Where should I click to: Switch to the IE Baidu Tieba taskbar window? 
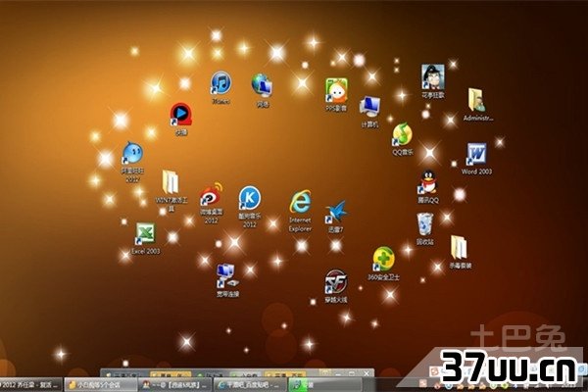point(249,385)
